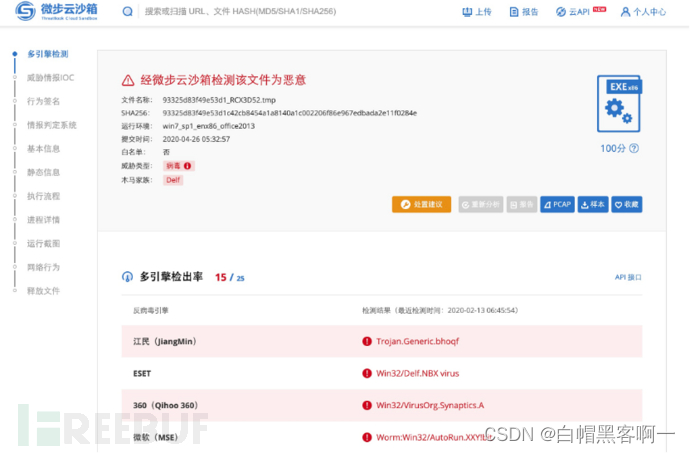Click the red malicious warning triangle icon
Screen dimensions: 690x453
128,80
